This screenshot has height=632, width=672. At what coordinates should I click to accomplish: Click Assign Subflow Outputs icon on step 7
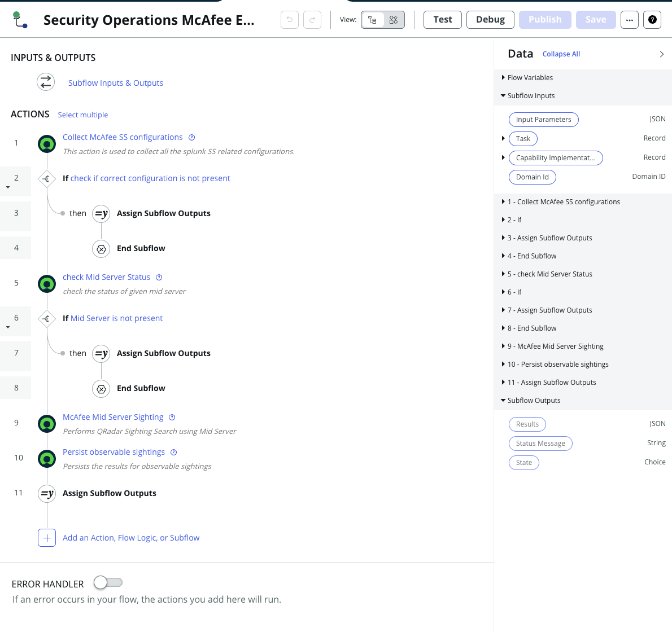[101, 353]
